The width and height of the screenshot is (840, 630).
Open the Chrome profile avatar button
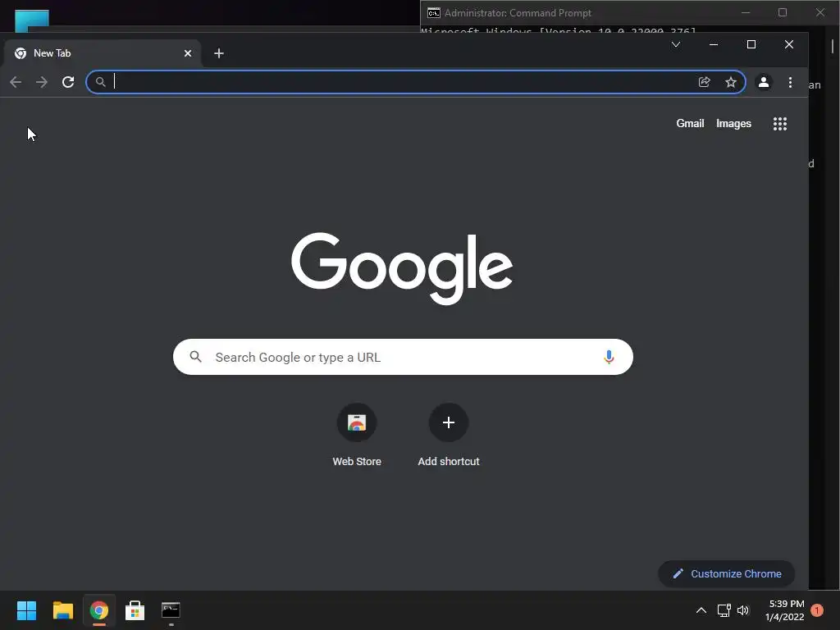[x=764, y=82]
